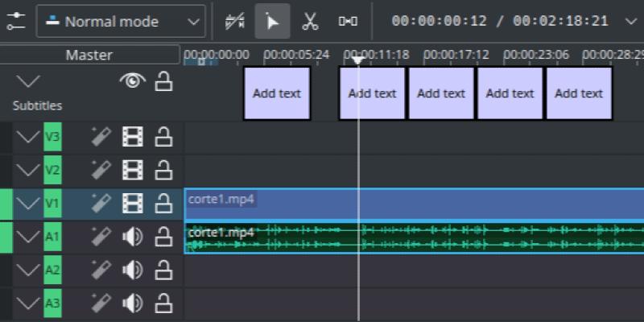The image size is (644, 322).
Task: Lock the V1 video track
Action: [164, 204]
